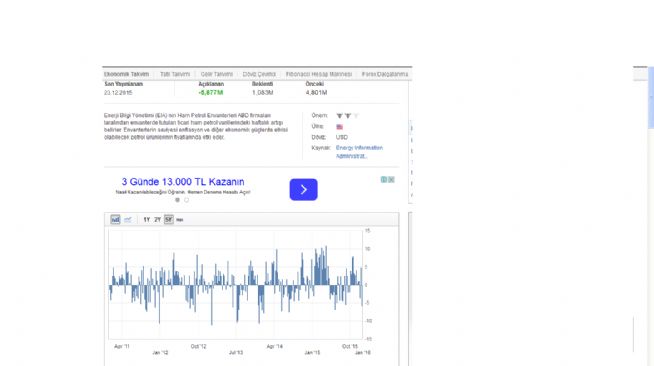Image resolution: width=654 pixels, height=366 pixels.
Task: Set chart range to 1Y
Action: 146,220
